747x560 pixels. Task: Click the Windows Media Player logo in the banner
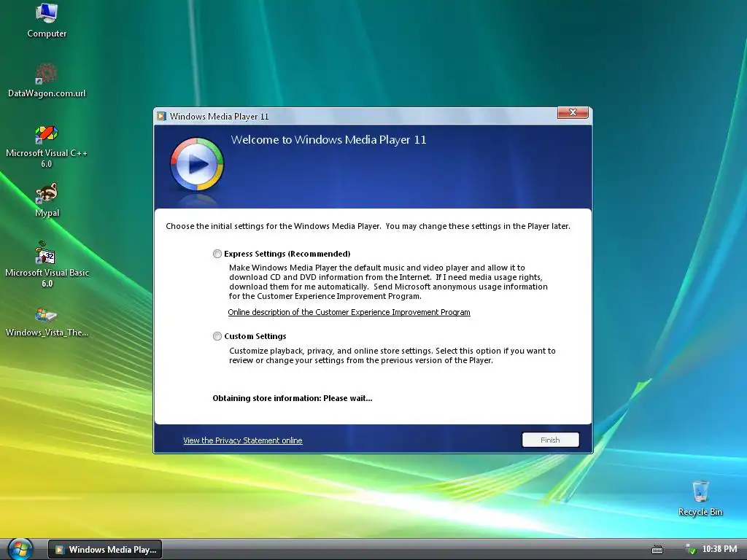pyautogui.click(x=197, y=164)
